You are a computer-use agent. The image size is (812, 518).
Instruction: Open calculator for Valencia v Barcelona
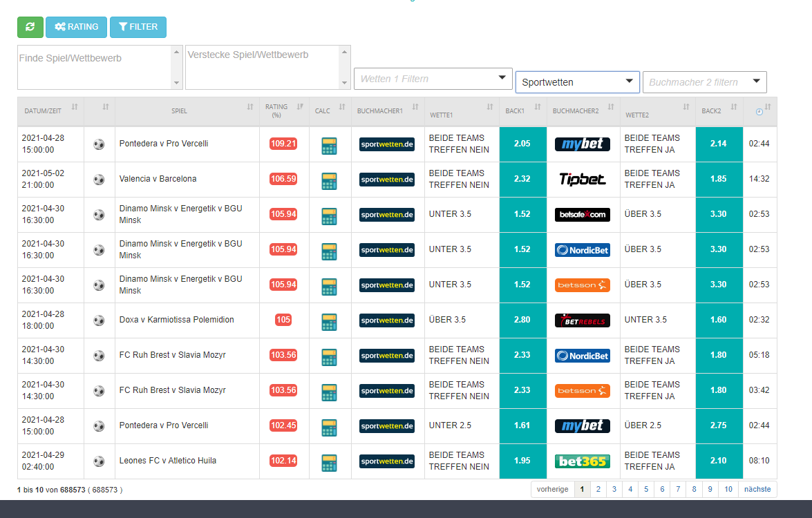(x=330, y=181)
